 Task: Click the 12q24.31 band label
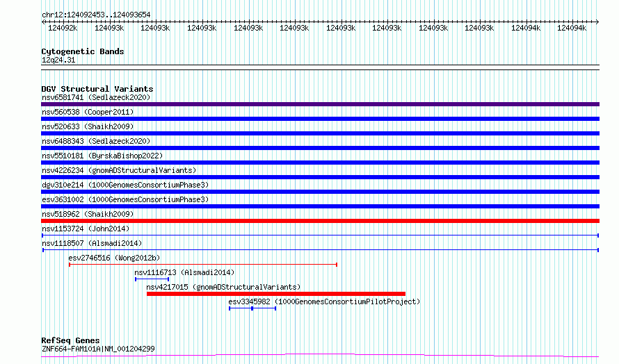point(58,60)
